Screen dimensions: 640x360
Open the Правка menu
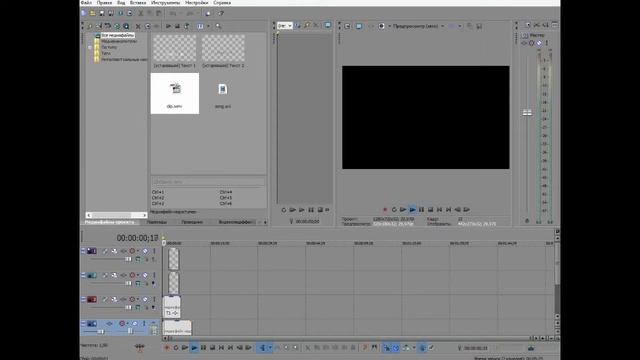point(104,2)
